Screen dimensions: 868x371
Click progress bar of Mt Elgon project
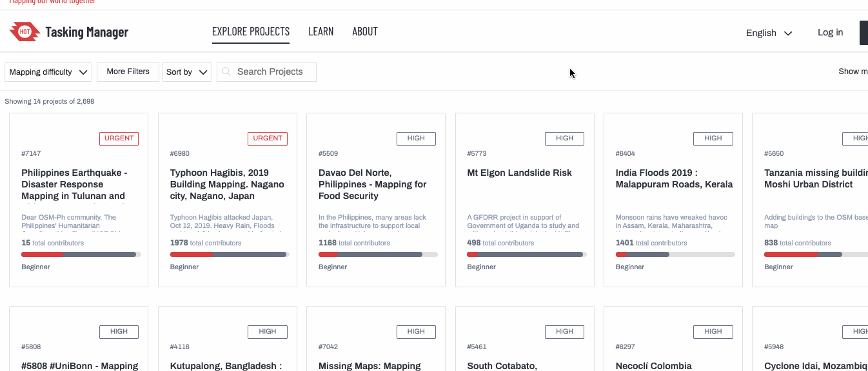tap(527, 254)
